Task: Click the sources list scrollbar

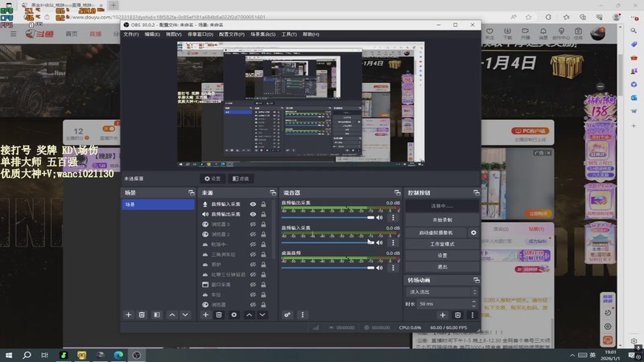Action: coord(275,229)
